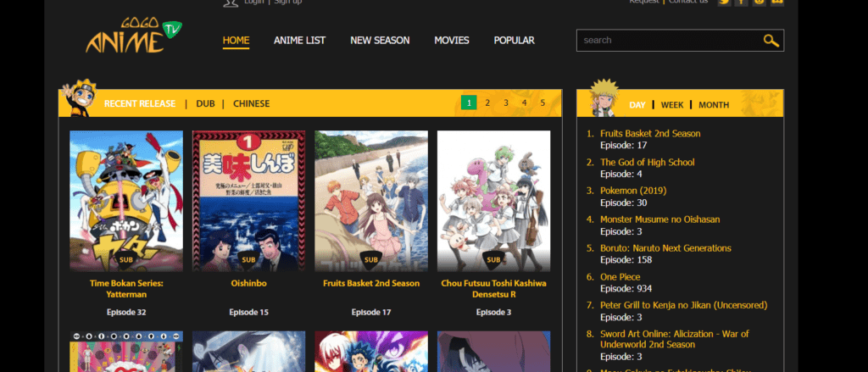
Task: Select the WEEK ranking tab
Action: point(672,104)
